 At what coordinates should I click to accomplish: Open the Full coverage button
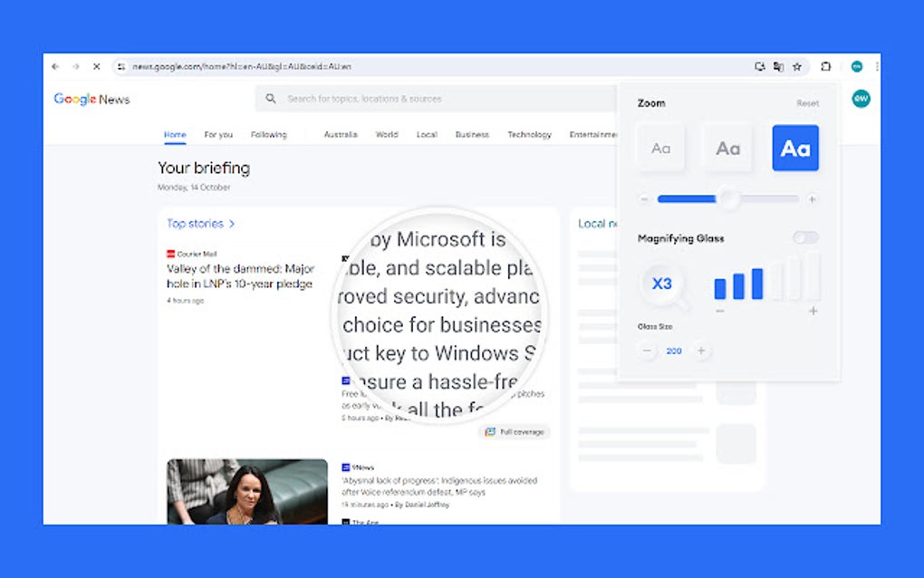515,432
